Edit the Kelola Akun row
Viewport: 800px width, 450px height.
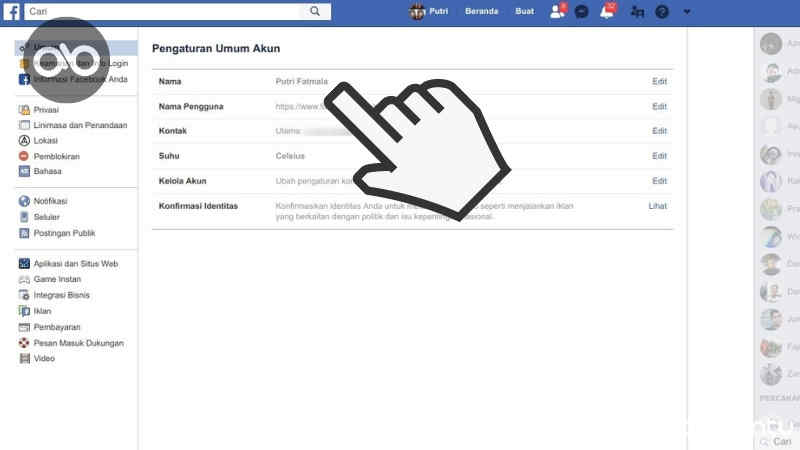click(659, 181)
